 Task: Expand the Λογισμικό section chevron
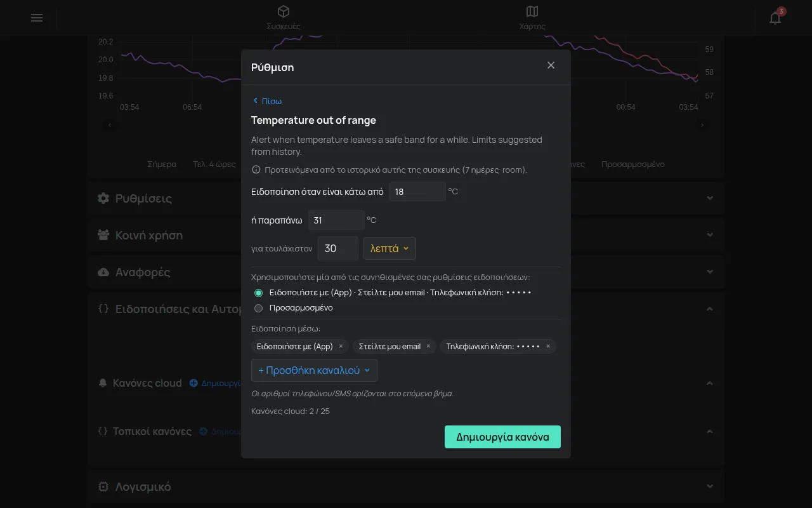(x=710, y=486)
